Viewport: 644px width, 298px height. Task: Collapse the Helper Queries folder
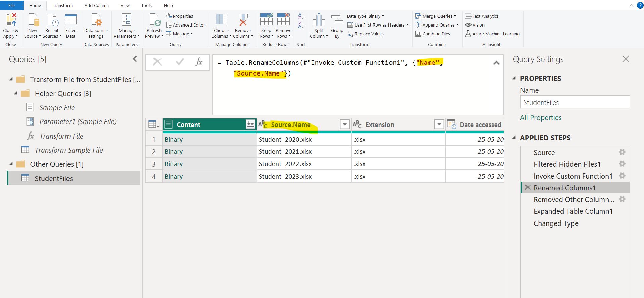coord(16,93)
